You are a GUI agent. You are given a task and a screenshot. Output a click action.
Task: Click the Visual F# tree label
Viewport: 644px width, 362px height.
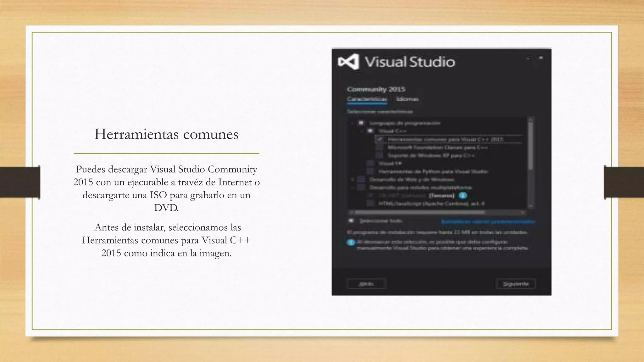point(390,163)
